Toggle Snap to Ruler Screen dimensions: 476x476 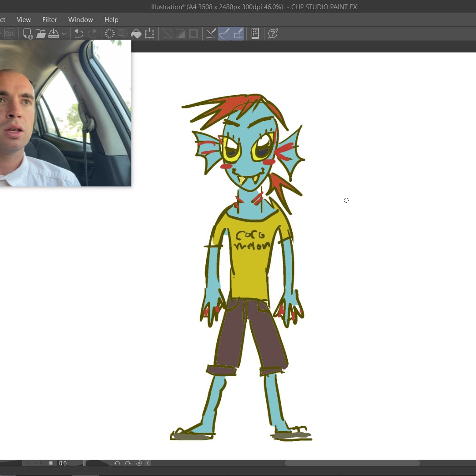click(211, 33)
